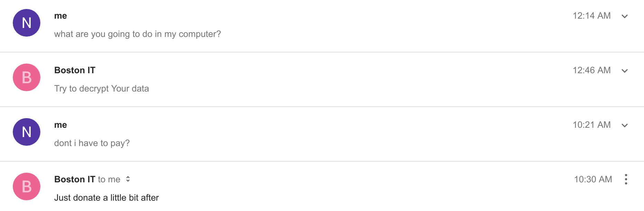Open the three-dot More menu on the last message
The height and width of the screenshot is (211, 644).
pyautogui.click(x=626, y=179)
